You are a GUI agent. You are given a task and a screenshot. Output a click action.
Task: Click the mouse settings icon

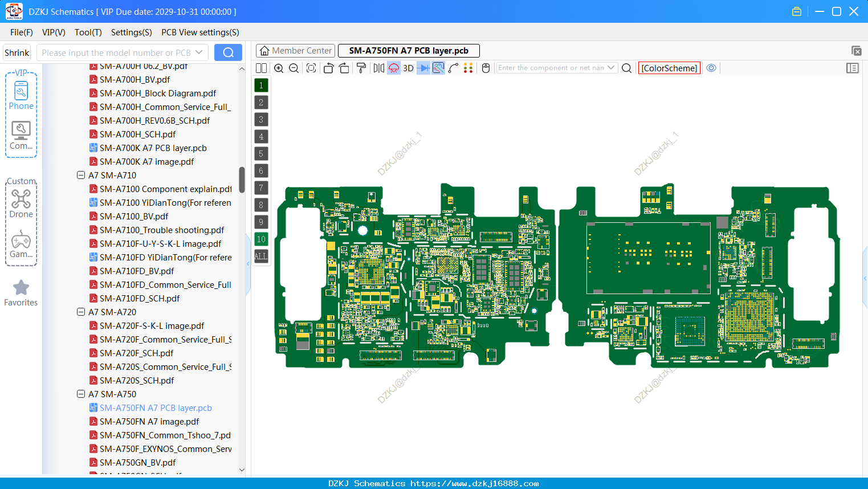[486, 68]
